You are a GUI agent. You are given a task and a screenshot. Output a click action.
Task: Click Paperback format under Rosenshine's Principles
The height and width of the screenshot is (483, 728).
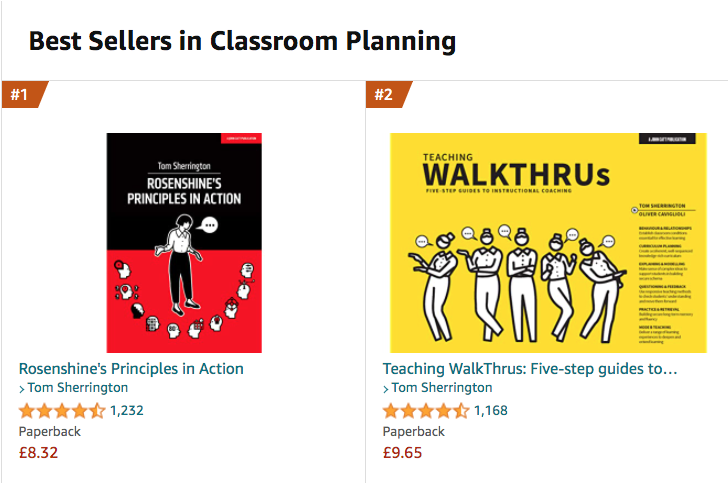50,431
